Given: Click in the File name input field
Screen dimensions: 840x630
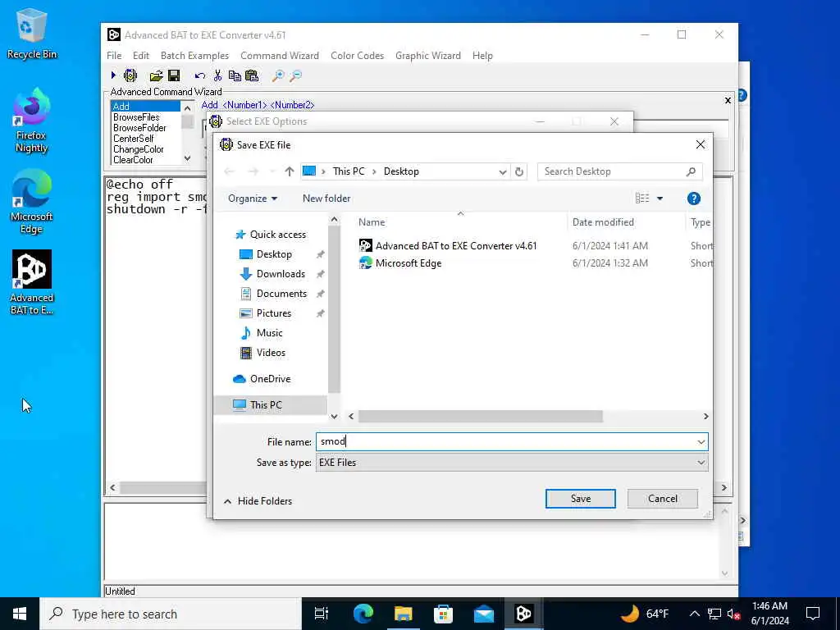Looking at the screenshot, I should pyautogui.click(x=504, y=442).
